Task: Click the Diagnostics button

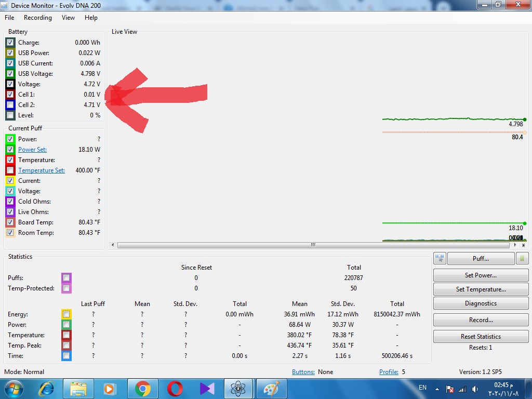Action: click(x=481, y=303)
